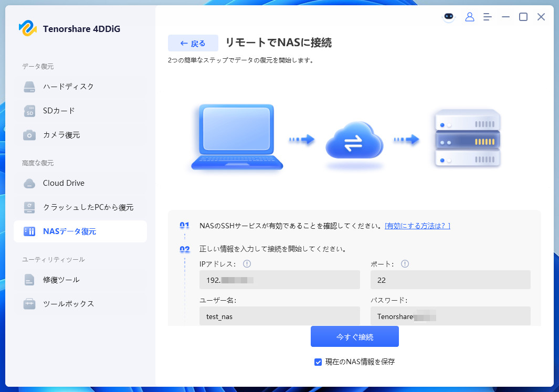Open the hamburger menu icon
559x392 pixels.
487,17
